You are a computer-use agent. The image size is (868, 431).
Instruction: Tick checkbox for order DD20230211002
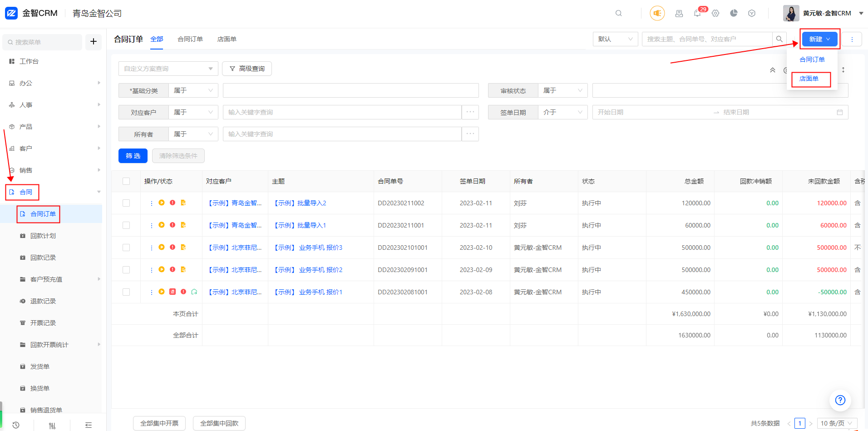126,203
